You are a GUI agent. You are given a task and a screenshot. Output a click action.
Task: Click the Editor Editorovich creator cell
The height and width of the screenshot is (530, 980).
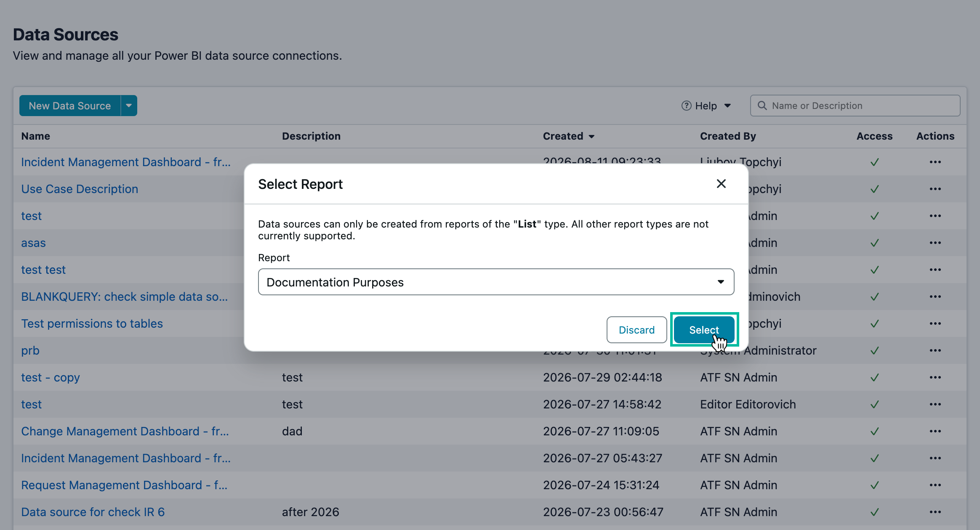click(748, 404)
